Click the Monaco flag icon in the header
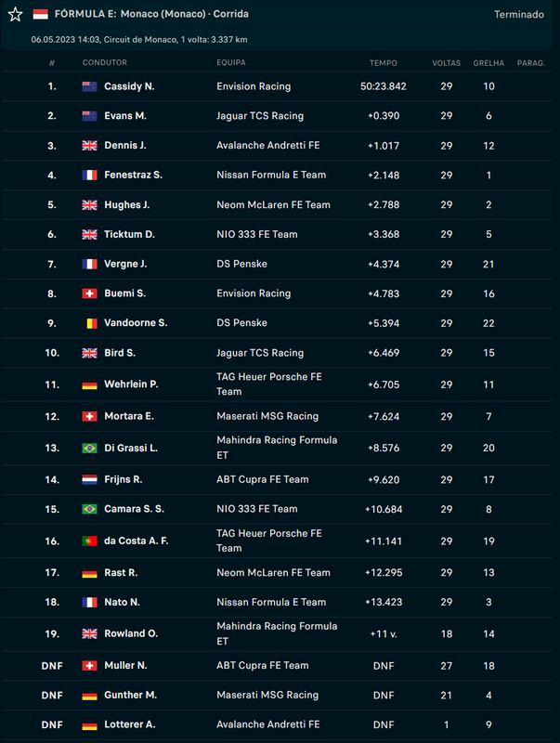This screenshot has width=560, height=743. [40, 14]
